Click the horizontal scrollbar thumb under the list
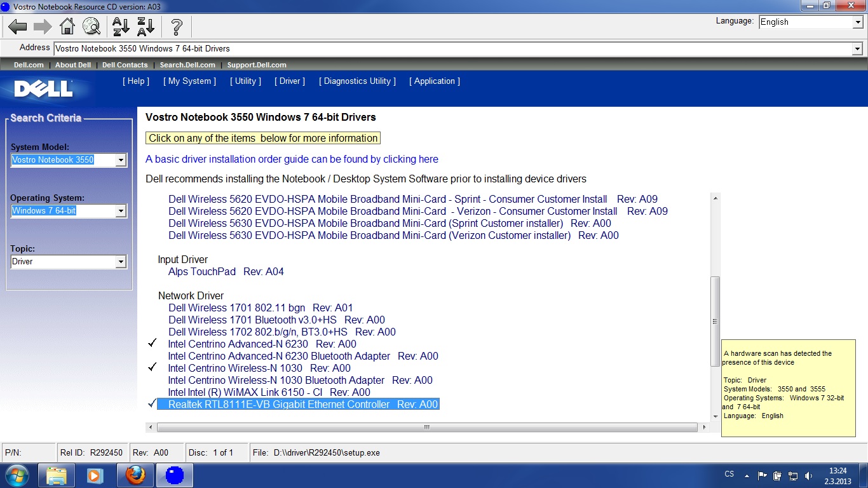Screen dimensions: 868x488 click(x=426, y=428)
